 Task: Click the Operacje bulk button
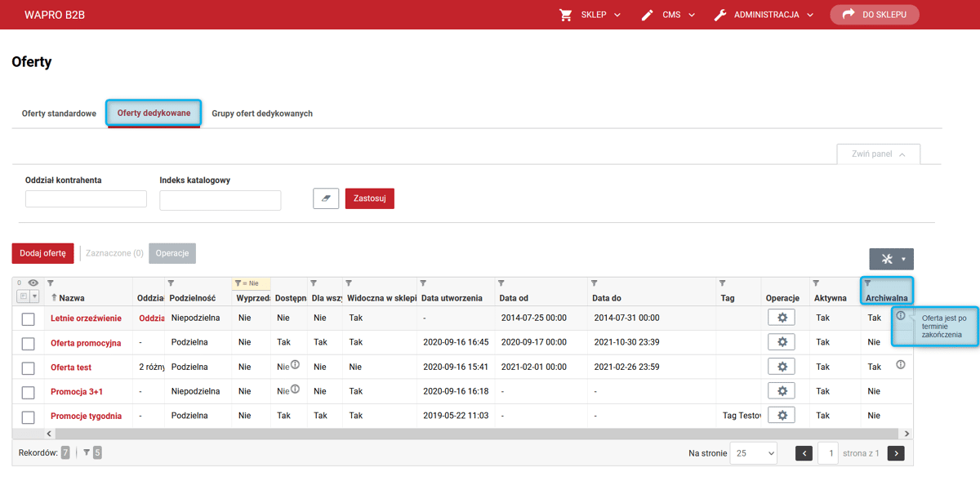point(172,253)
